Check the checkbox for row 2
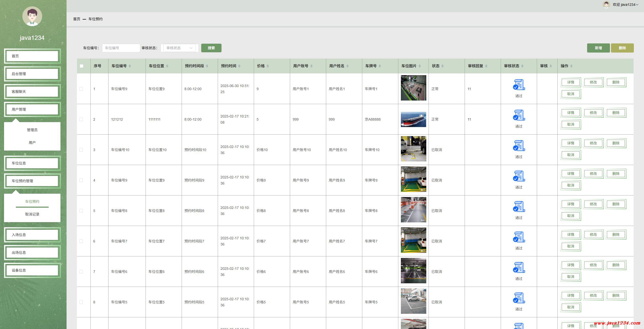The height and width of the screenshot is (329, 644). (x=81, y=119)
